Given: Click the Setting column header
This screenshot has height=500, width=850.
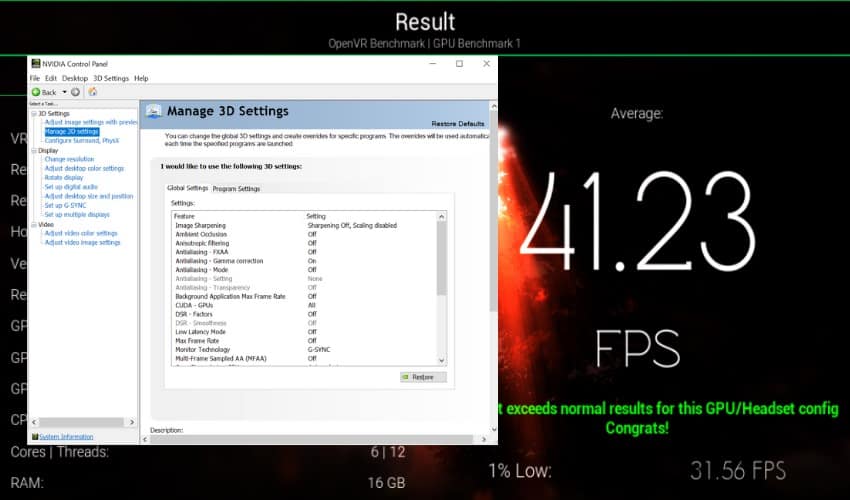Looking at the screenshot, I should tap(316, 216).
